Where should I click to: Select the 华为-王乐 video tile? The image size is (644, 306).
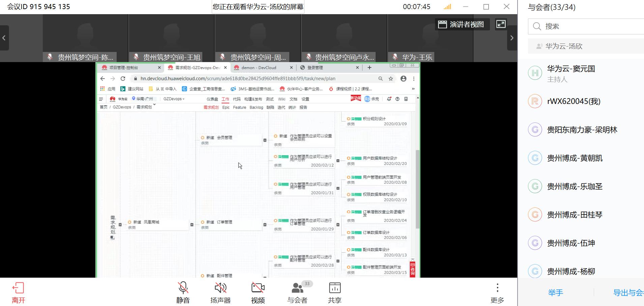430,38
